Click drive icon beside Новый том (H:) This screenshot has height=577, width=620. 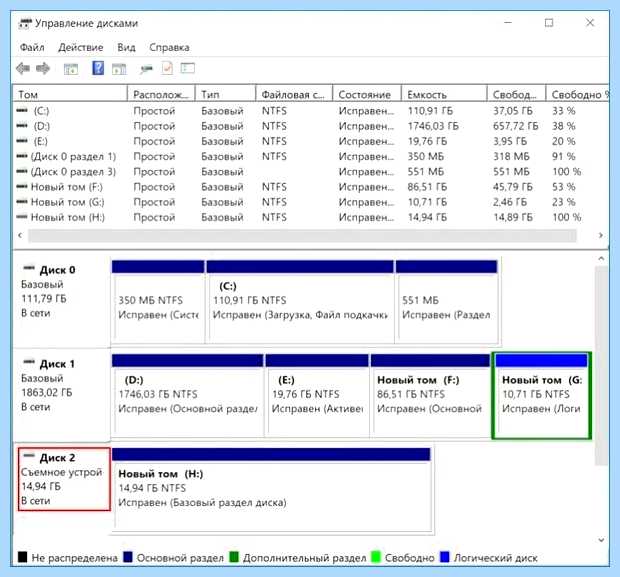pos(22,217)
